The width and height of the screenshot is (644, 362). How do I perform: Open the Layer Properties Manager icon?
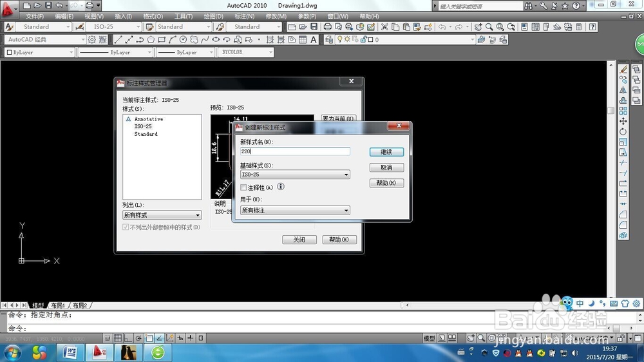329,40
